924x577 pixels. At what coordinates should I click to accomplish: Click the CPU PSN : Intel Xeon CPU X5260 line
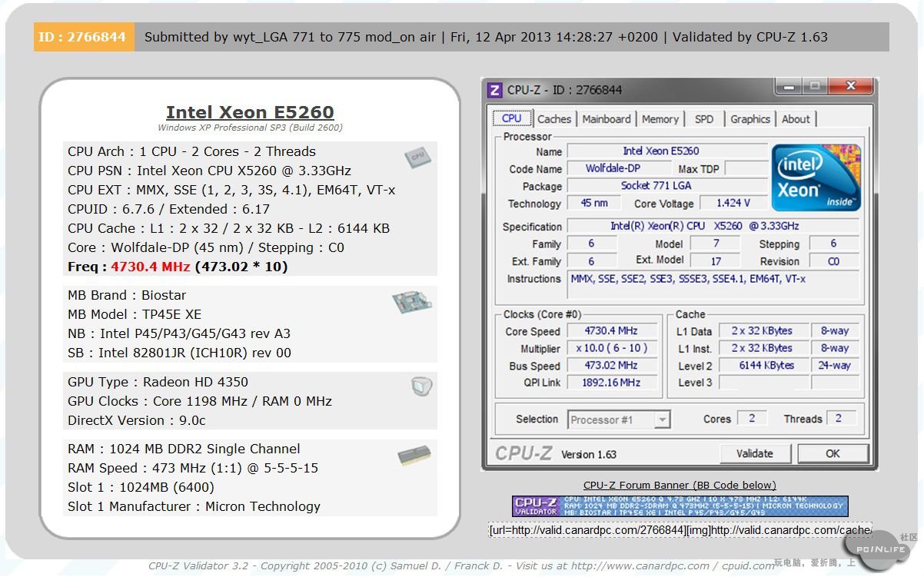[209, 171]
